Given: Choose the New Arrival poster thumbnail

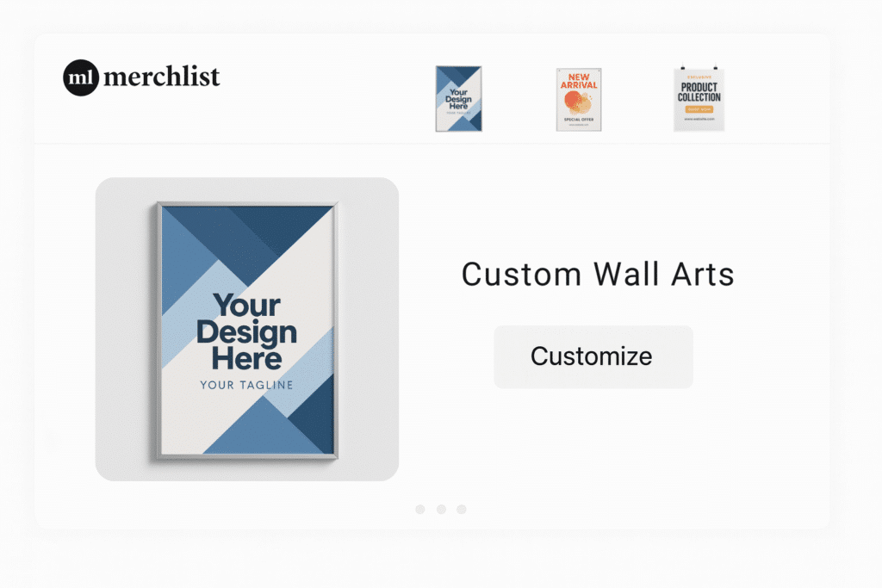Looking at the screenshot, I should tap(579, 99).
